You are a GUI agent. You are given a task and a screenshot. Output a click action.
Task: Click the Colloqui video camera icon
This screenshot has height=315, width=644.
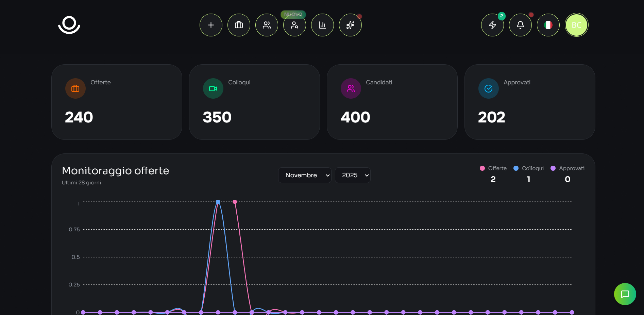(213, 88)
